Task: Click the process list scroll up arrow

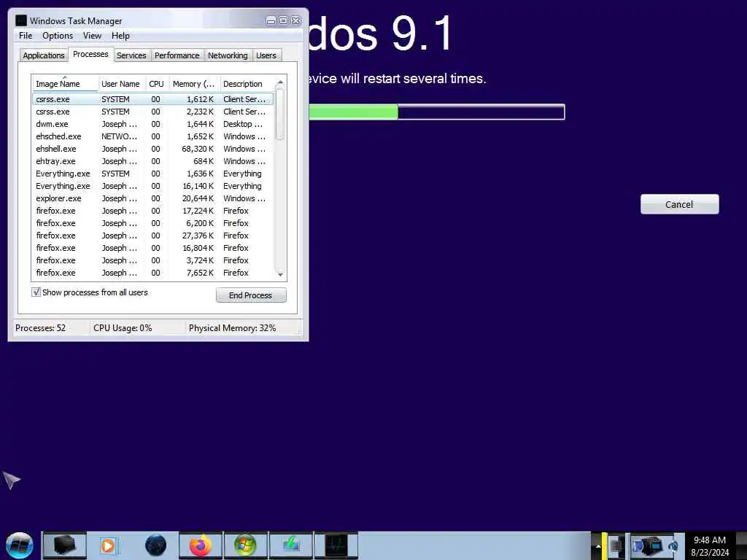Action: (x=280, y=82)
